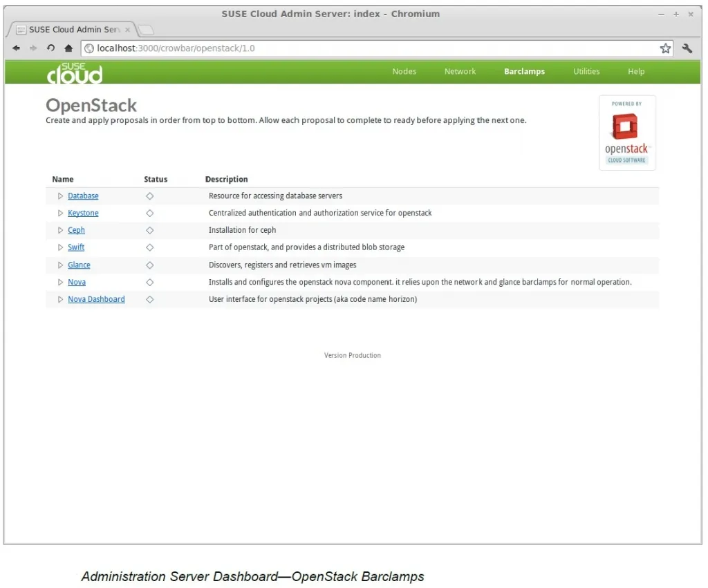Close the SUSE Cloud Admin Server tab

pyautogui.click(x=128, y=30)
